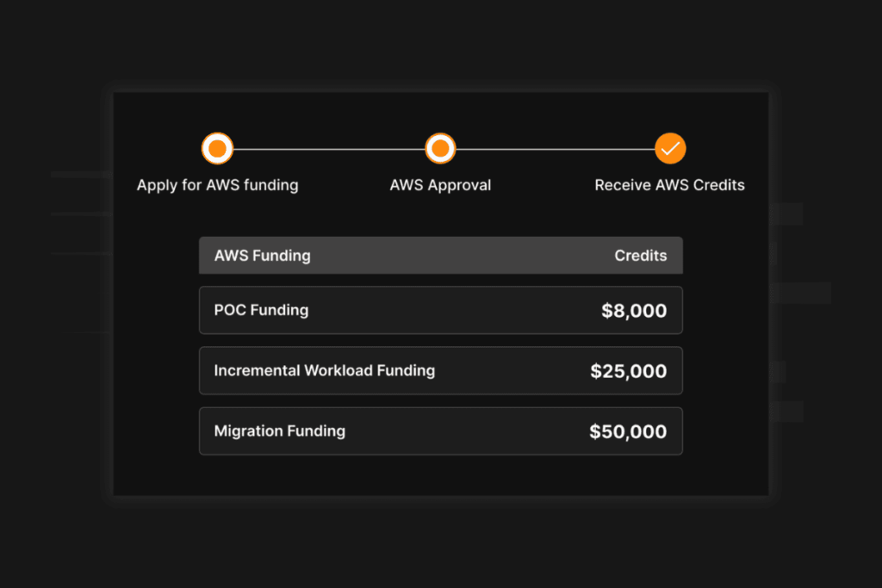
Task: Pick the Migration Funding row label
Action: click(x=279, y=431)
